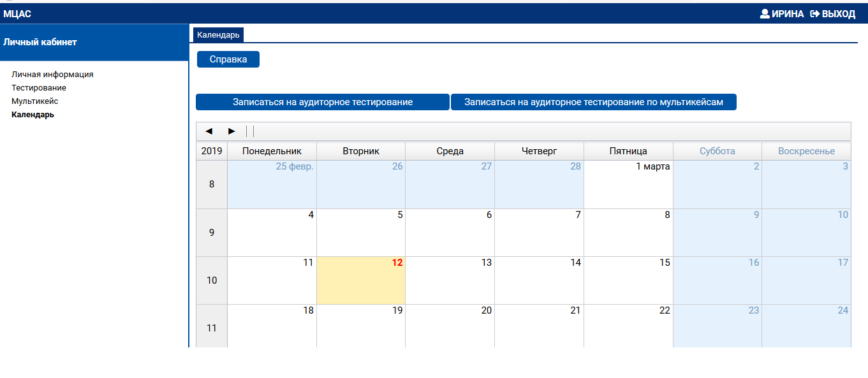Select the 1 марта calendar cell

point(628,184)
